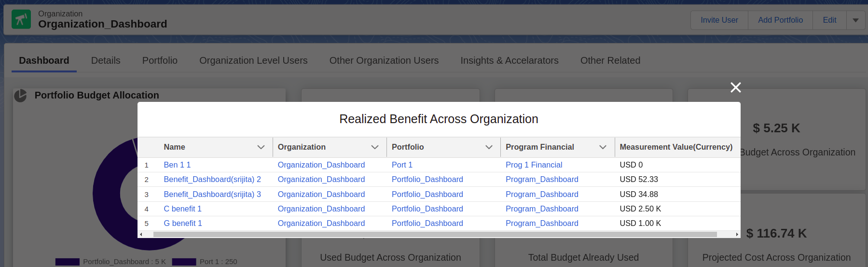
Task: Show Program Financial column options chevron
Action: [603, 147]
